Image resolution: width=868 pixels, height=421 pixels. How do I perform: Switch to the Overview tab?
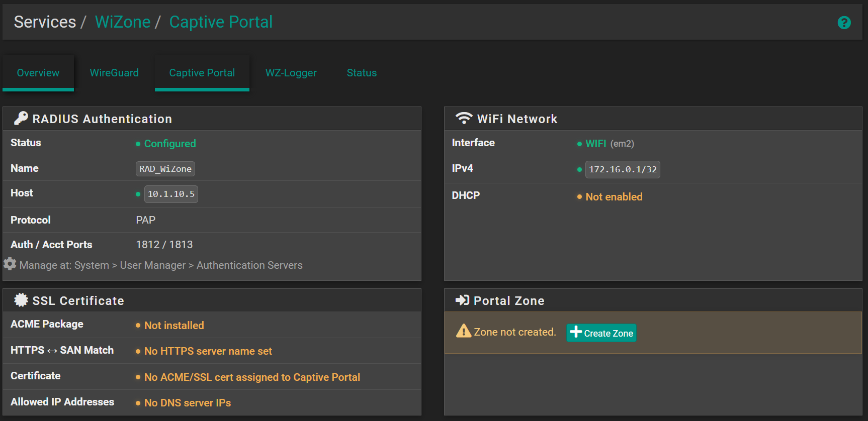(38, 73)
